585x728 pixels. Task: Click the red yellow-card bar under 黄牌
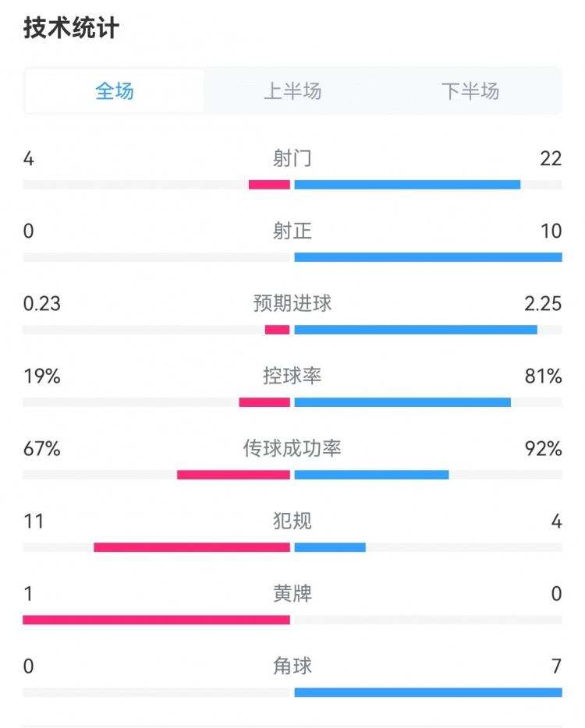click(156, 620)
